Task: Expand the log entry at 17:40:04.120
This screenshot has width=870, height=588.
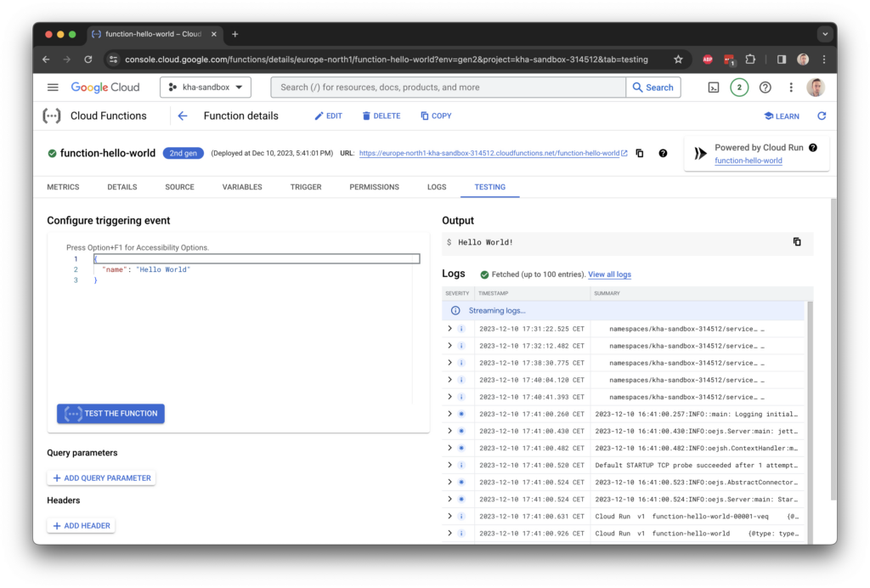Action: tap(450, 380)
